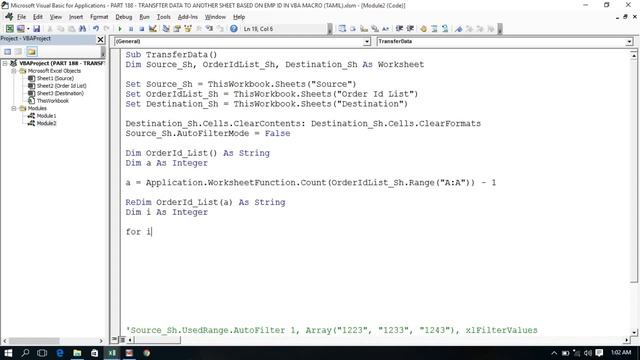Select Sheet2 (Order Id List) in tree

(x=61, y=86)
